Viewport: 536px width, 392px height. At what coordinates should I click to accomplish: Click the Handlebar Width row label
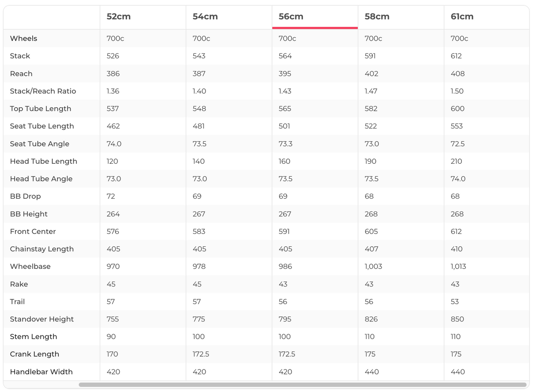tap(41, 372)
